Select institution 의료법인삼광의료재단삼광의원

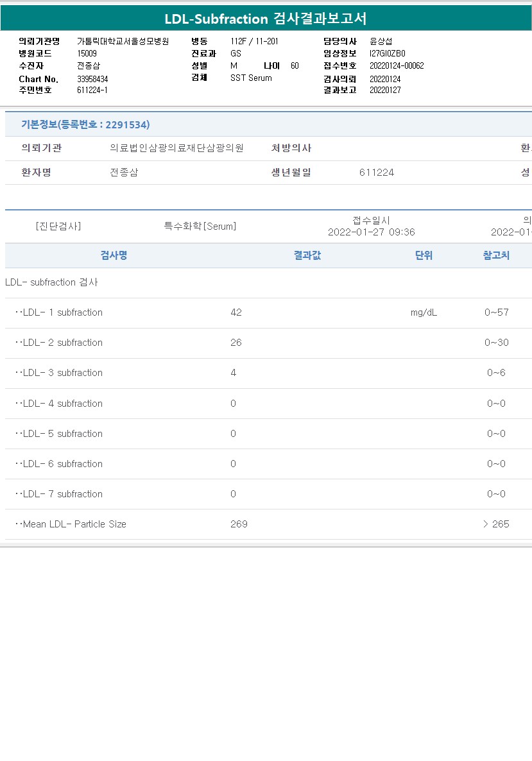tap(176, 148)
